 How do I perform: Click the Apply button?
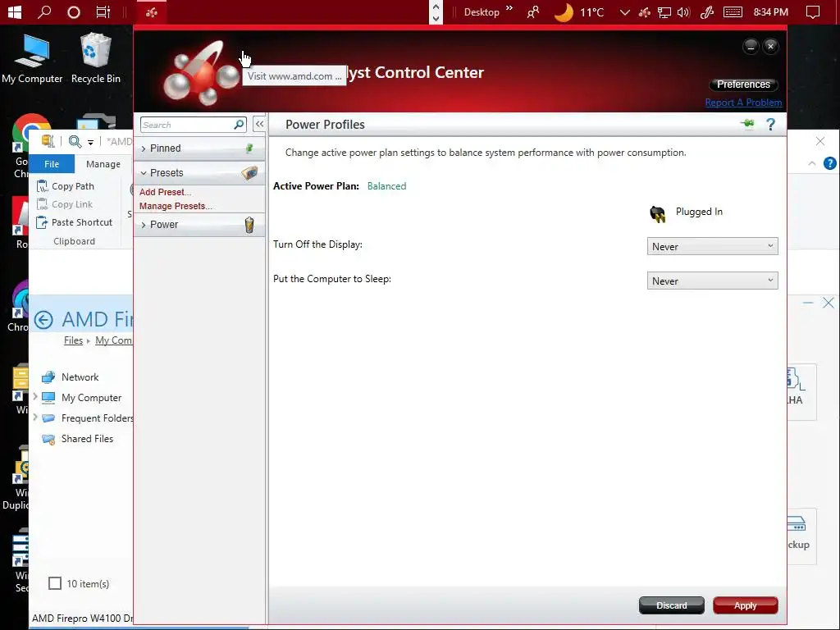[x=745, y=605]
